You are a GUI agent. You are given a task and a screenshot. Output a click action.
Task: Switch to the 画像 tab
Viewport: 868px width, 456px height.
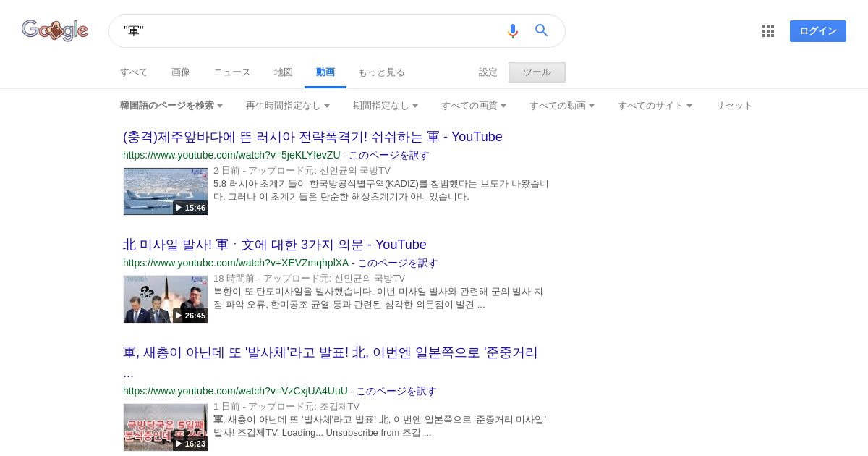pos(181,72)
